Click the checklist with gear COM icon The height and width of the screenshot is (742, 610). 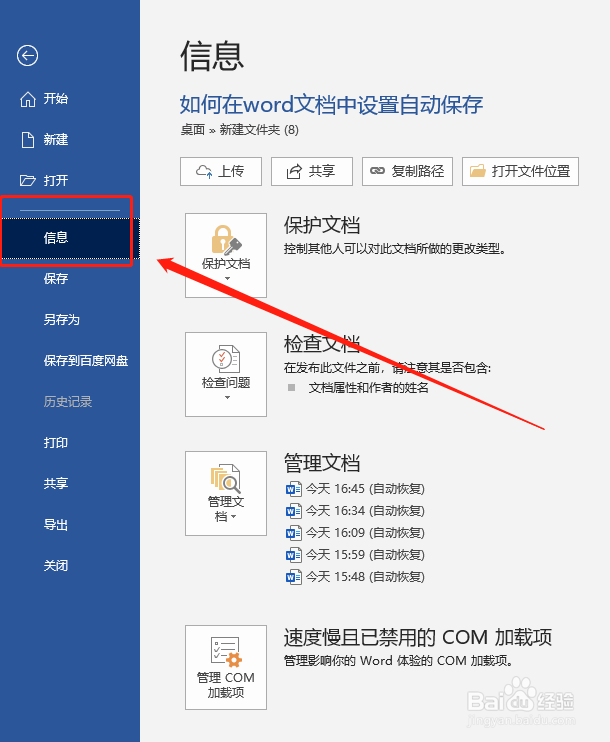226,652
